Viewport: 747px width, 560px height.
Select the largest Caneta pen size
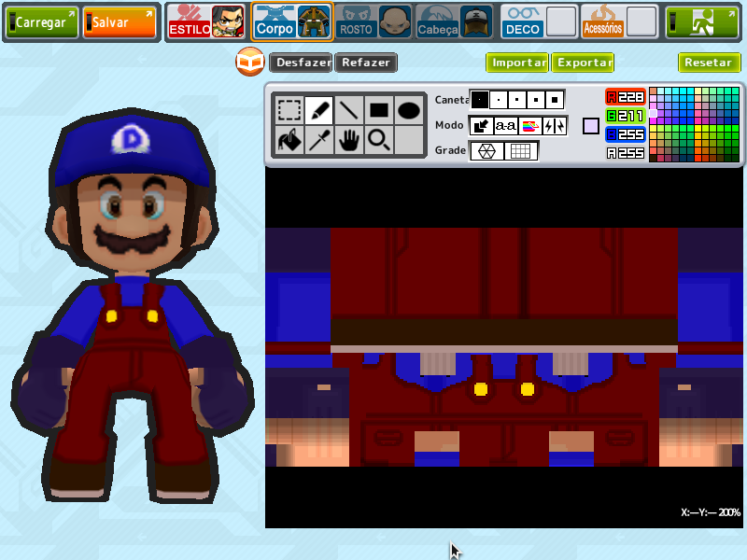pyautogui.click(x=555, y=100)
